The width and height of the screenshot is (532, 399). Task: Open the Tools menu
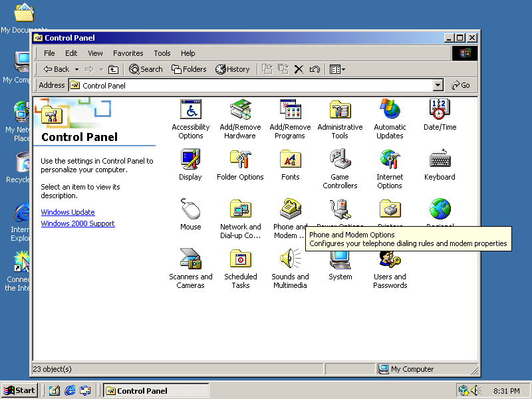(x=162, y=53)
